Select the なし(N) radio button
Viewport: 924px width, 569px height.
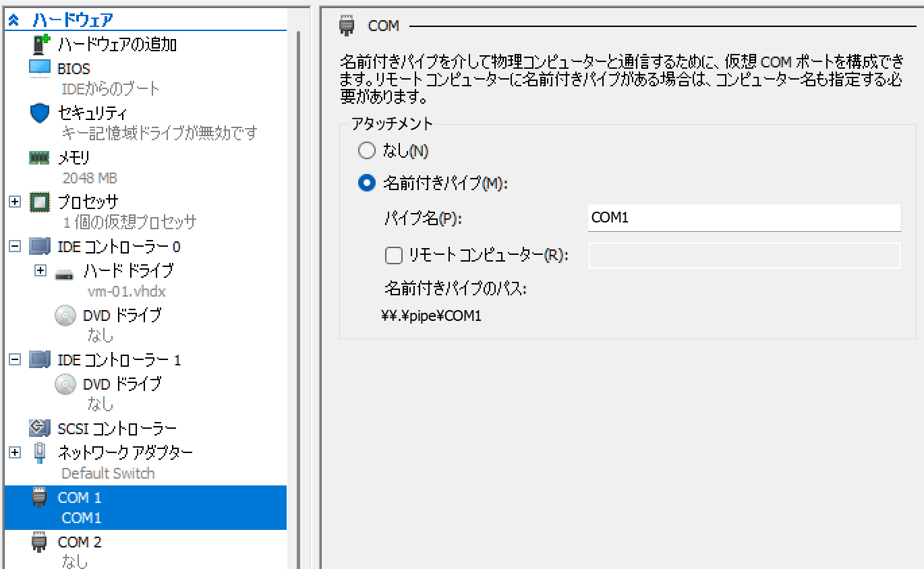click(x=367, y=150)
